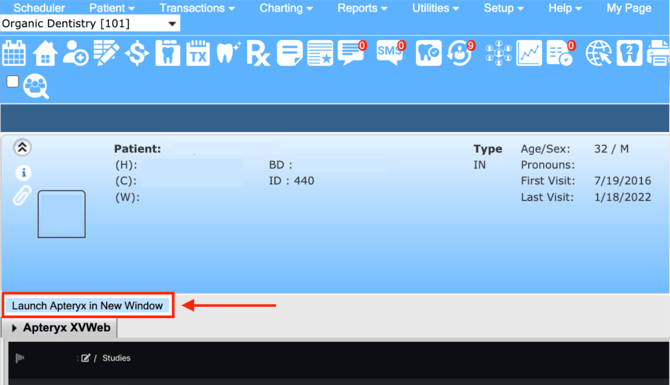
Task: Open the tooth chart icon
Action: tap(168, 53)
